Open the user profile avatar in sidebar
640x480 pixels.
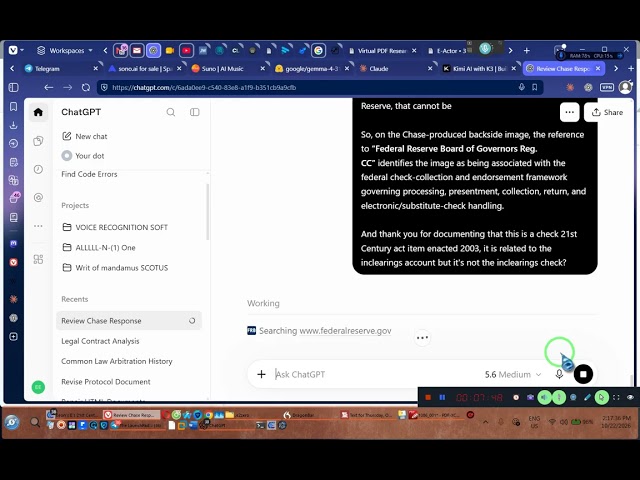(38, 387)
